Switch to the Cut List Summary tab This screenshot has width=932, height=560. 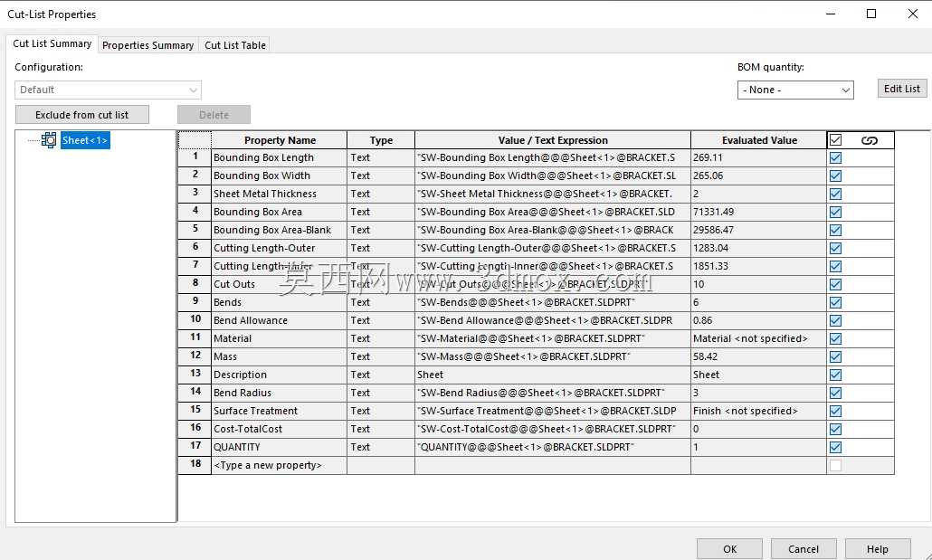click(x=52, y=43)
